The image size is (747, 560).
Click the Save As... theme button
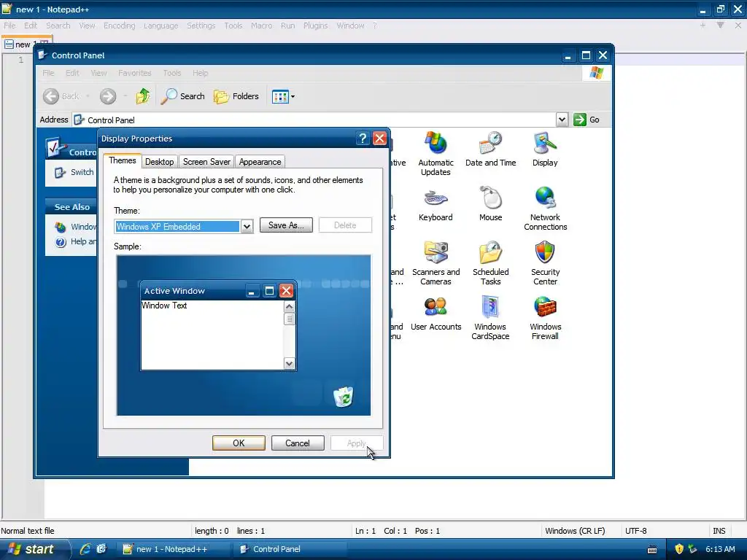click(x=286, y=225)
